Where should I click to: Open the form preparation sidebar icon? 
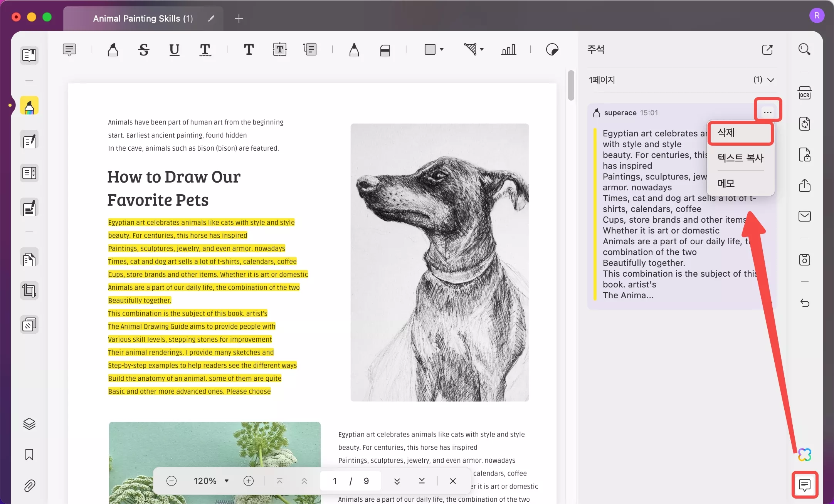click(x=29, y=173)
